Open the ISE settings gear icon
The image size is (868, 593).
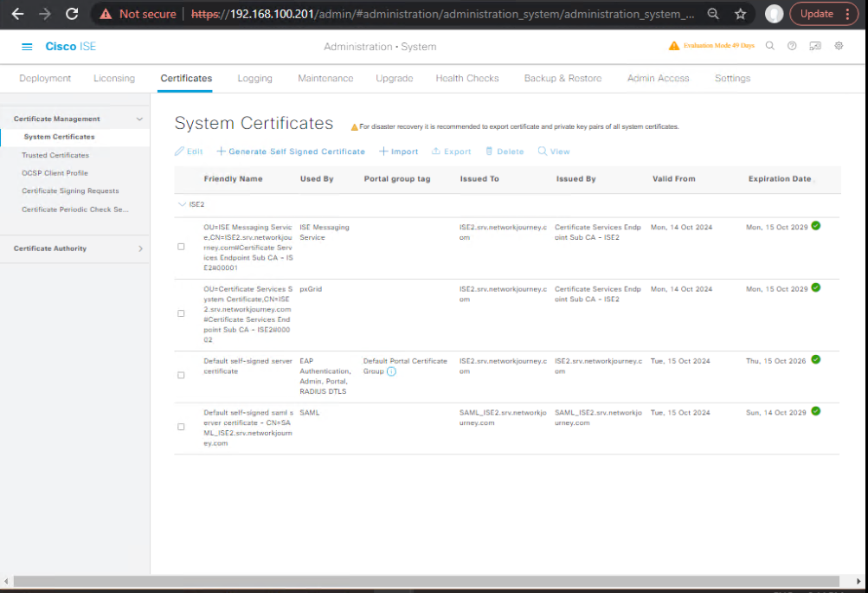click(839, 46)
